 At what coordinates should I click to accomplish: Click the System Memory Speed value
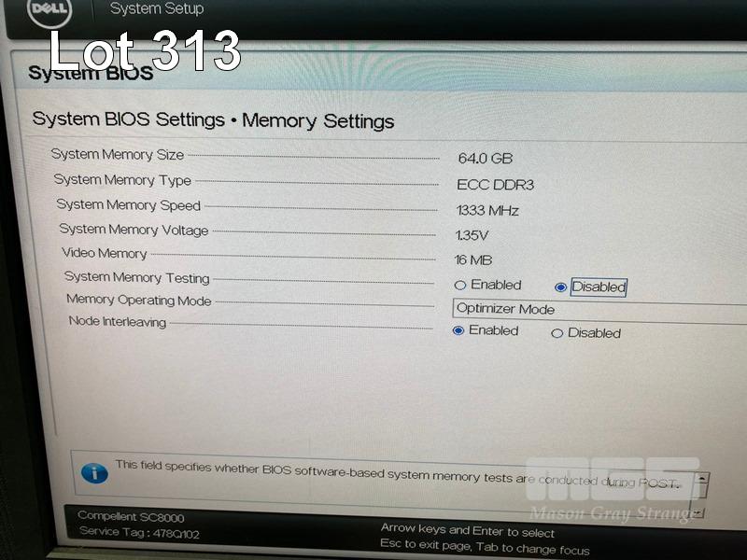pos(487,210)
